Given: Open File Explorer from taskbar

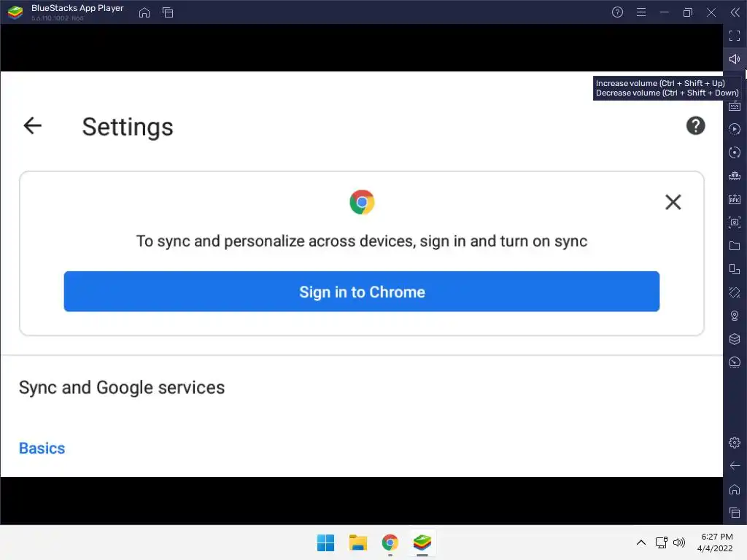Looking at the screenshot, I should (357, 542).
